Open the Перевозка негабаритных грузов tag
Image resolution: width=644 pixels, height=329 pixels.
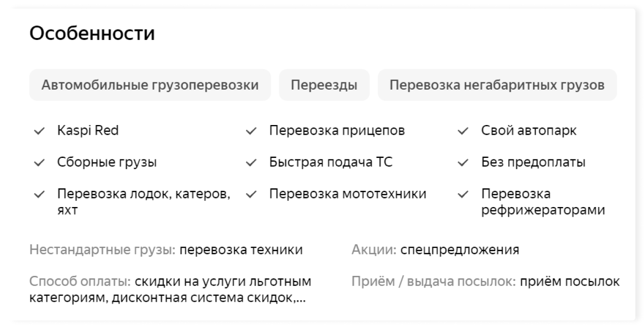(497, 85)
